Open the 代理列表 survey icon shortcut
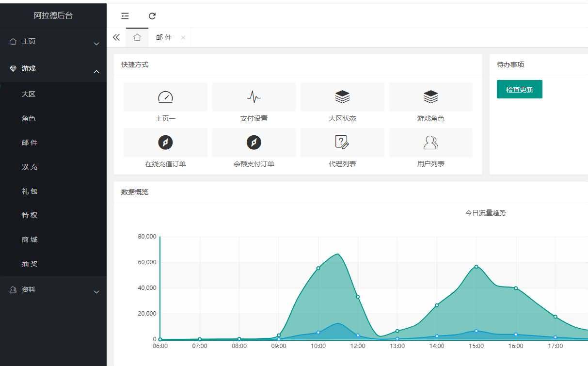588x366 pixels. coord(342,143)
